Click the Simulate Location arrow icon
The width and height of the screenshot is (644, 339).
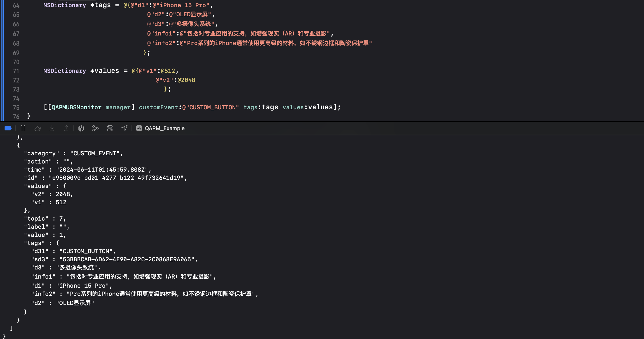click(124, 129)
